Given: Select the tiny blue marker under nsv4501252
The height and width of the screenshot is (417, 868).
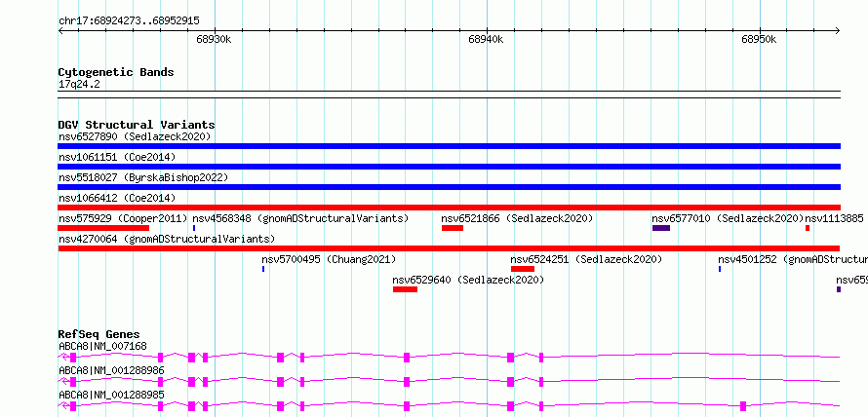Looking at the screenshot, I should click(720, 269).
